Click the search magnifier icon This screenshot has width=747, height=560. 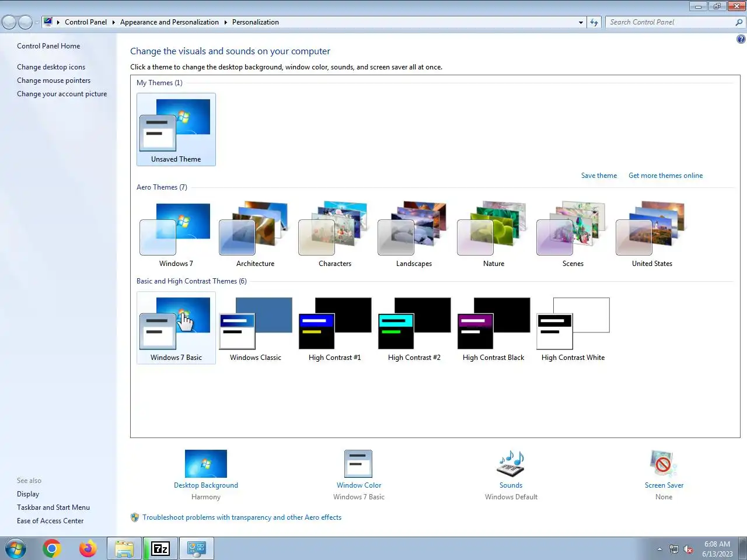point(739,22)
